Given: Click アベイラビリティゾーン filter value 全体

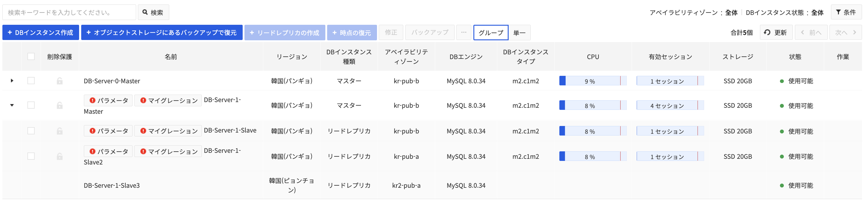Looking at the screenshot, I should [731, 13].
